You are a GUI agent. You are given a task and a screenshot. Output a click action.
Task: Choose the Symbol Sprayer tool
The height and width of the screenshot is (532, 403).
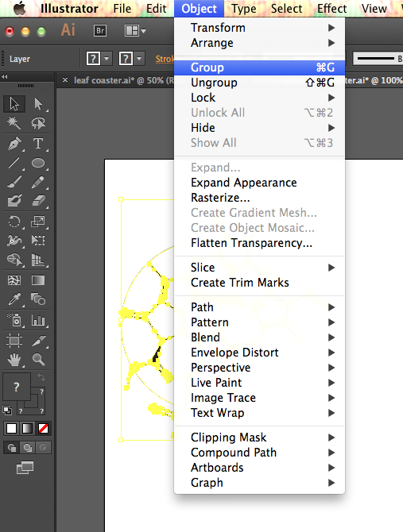(14, 320)
